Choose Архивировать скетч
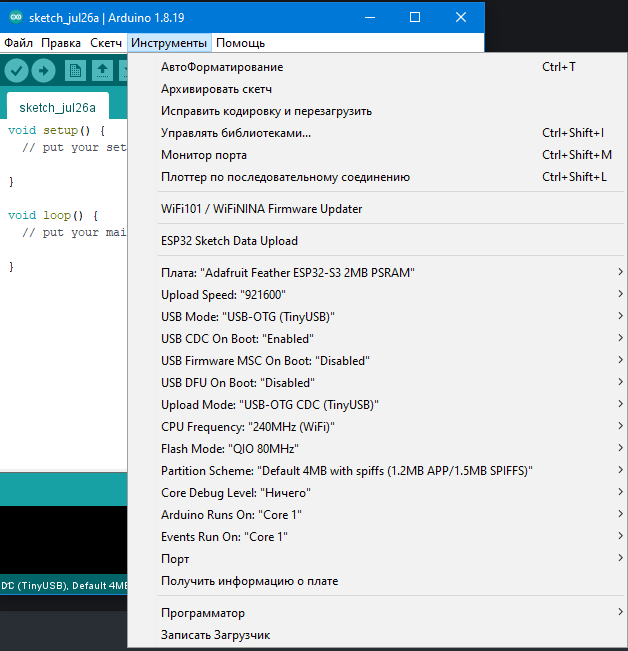The width and height of the screenshot is (628, 651). tap(377, 89)
